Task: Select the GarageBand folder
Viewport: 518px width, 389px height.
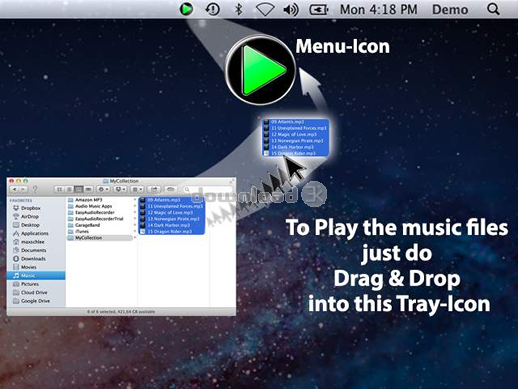Action: [x=87, y=225]
